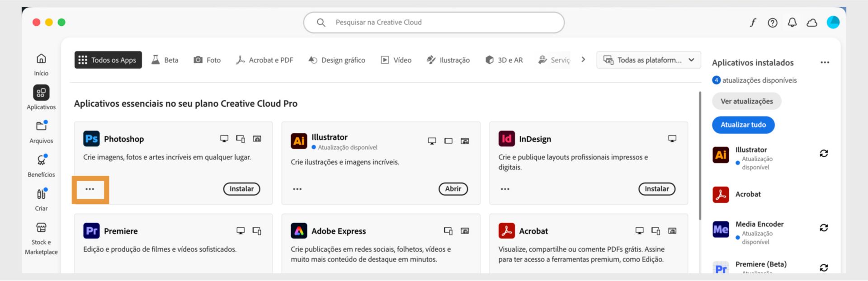Image resolution: width=868 pixels, height=281 pixels.
Task: Open Illustrator with Abrir button
Action: point(453,189)
